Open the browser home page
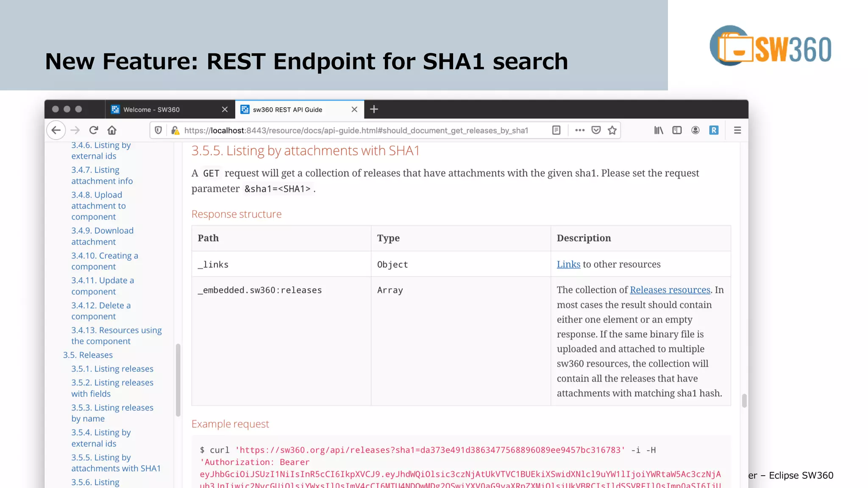Image resolution: width=868 pixels, height=488 pixels. [112, 130]
